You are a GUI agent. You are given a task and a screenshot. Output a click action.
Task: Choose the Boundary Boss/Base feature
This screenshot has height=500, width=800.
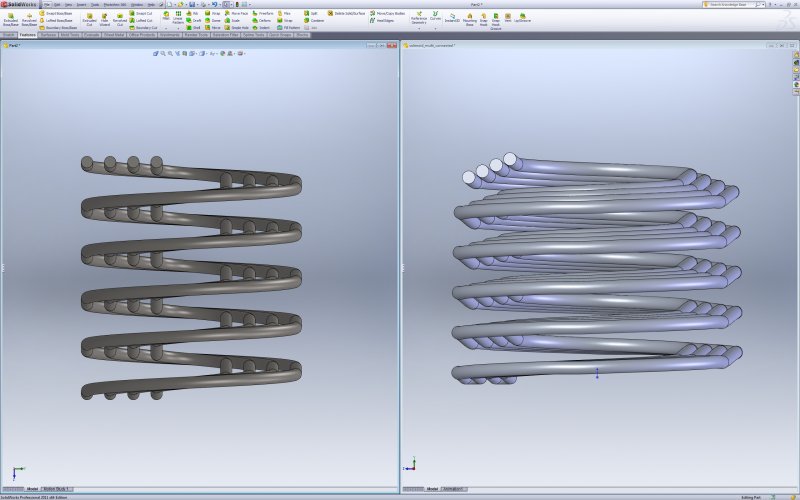tap(58, 28)
